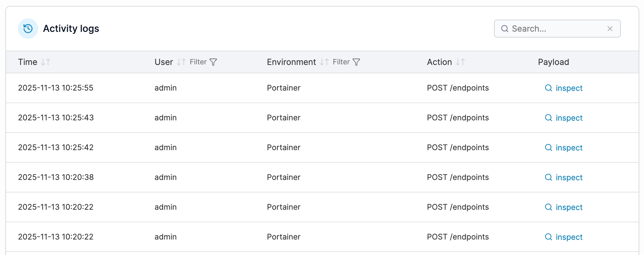
Task: Toggle sort arrows on Environment column
Action: (x=324, y=62)
